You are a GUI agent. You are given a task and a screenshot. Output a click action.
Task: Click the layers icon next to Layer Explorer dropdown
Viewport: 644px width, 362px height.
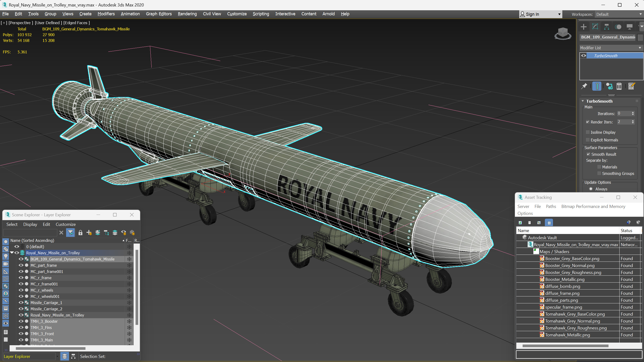(x=64, y=356)
